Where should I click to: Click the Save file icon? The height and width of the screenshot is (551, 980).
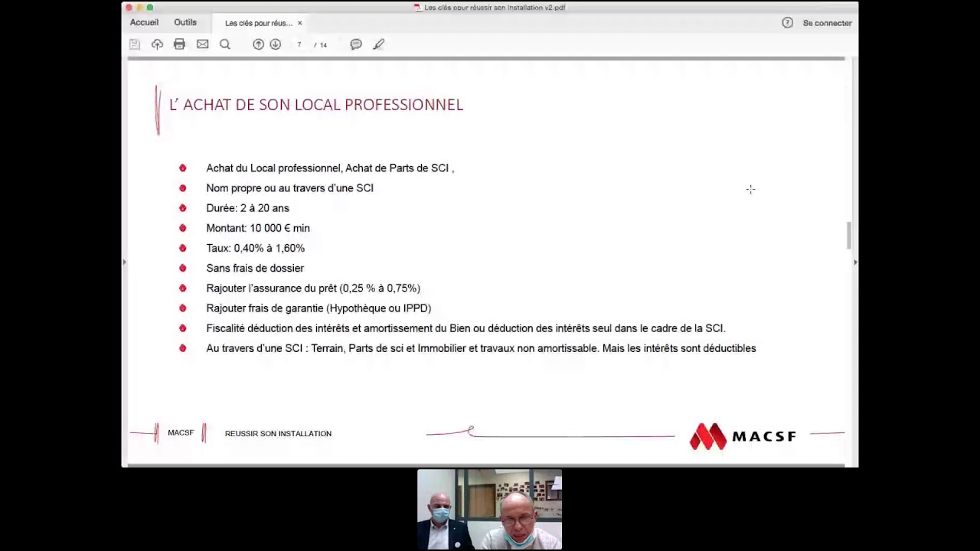[135, 44]
